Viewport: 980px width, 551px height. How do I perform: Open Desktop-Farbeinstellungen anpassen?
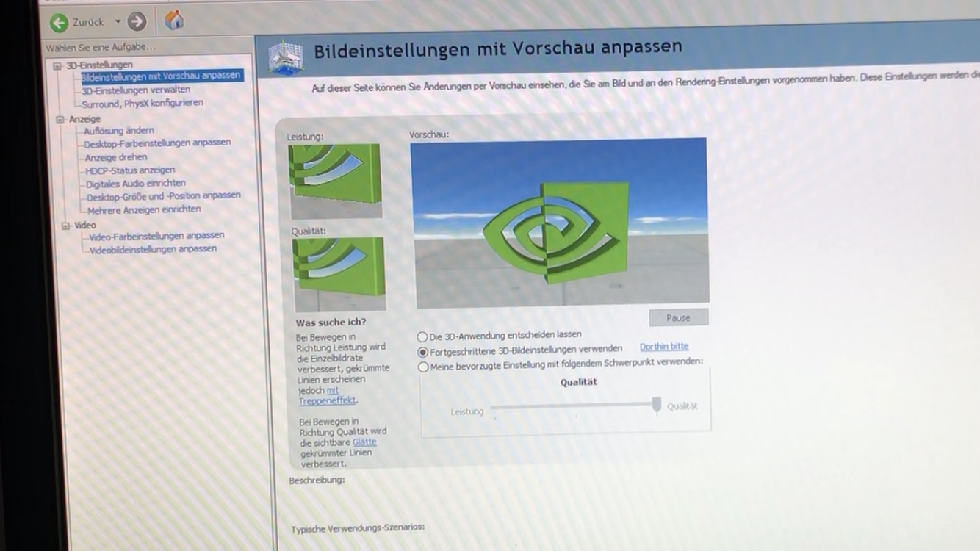157,143
